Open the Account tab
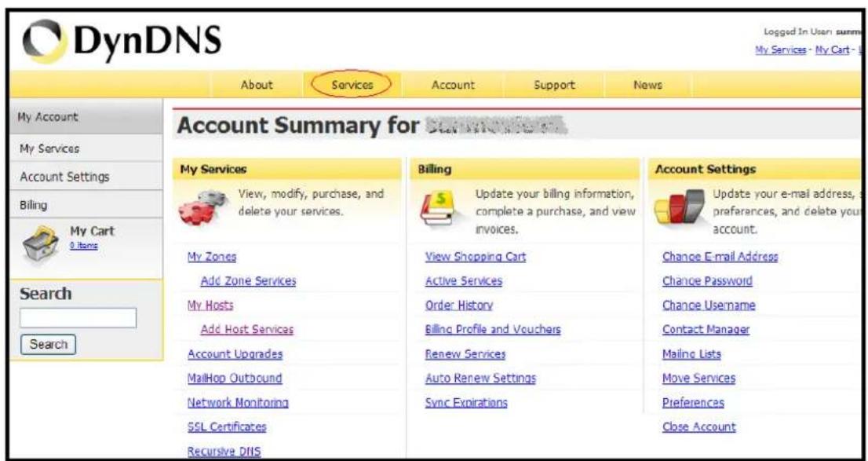Viewport: 868px width, 461px height. pyautogui.click(x=453, y=85)
